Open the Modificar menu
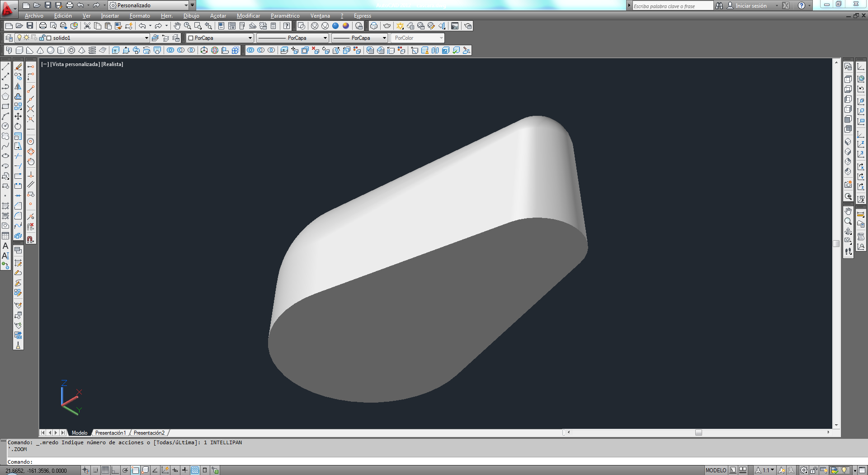This screenshot has width=868, height=475. pyautogui.click(x=248, y=16)
